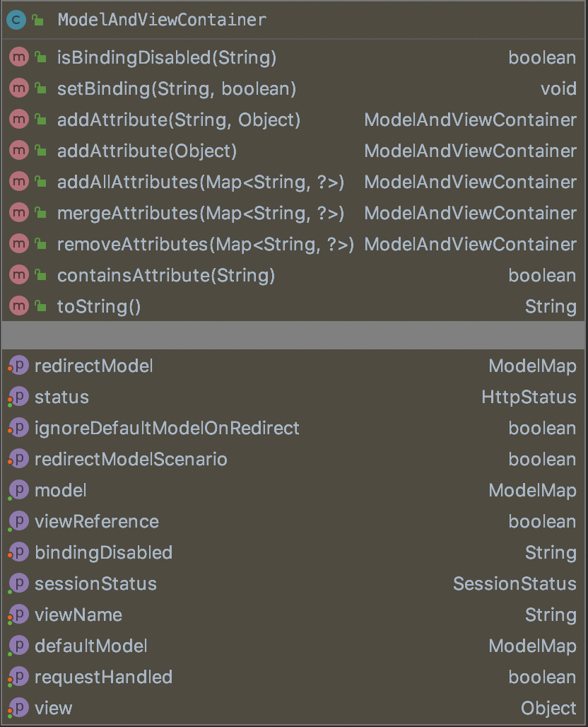Click the green lock icon beside mergeAttributes

[41, 214]
